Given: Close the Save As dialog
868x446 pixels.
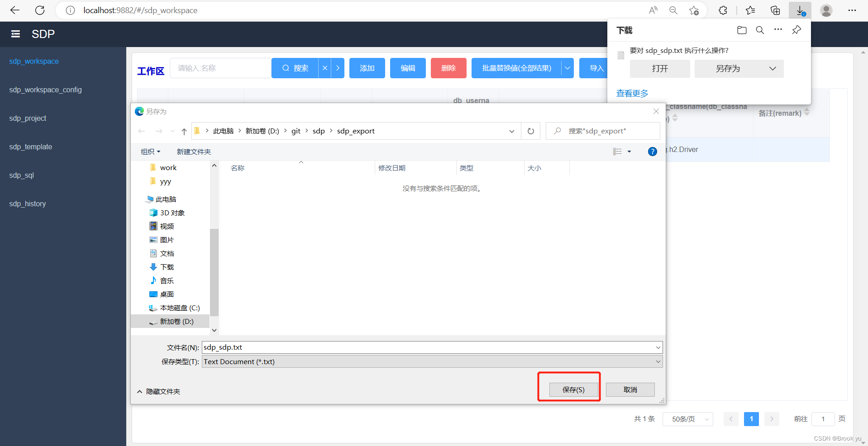Looking at the screenshot, I should pos(656,111).
